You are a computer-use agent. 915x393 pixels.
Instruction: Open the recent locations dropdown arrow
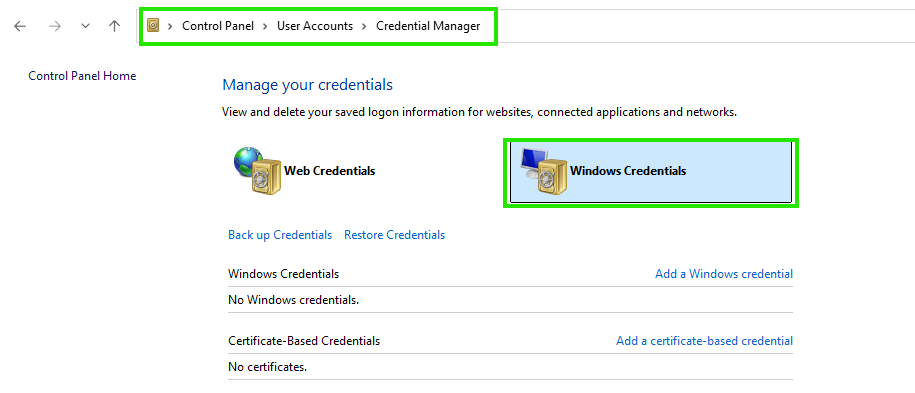tap(85, 26)
